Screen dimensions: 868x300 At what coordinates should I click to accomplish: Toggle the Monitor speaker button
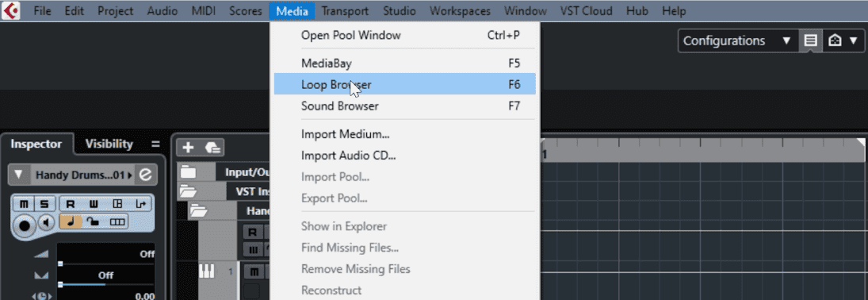click(x=46, y=224)
